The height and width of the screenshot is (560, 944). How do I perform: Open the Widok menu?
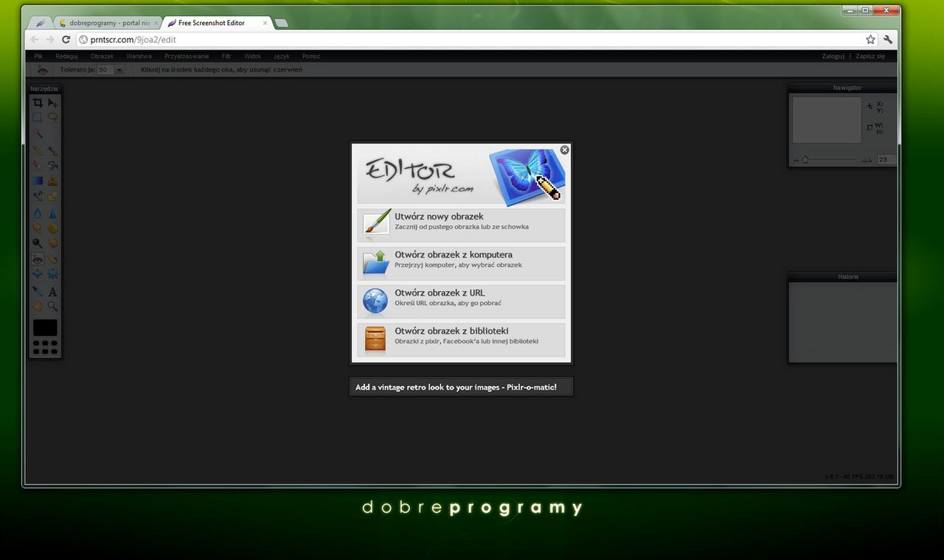coord(252,56)
